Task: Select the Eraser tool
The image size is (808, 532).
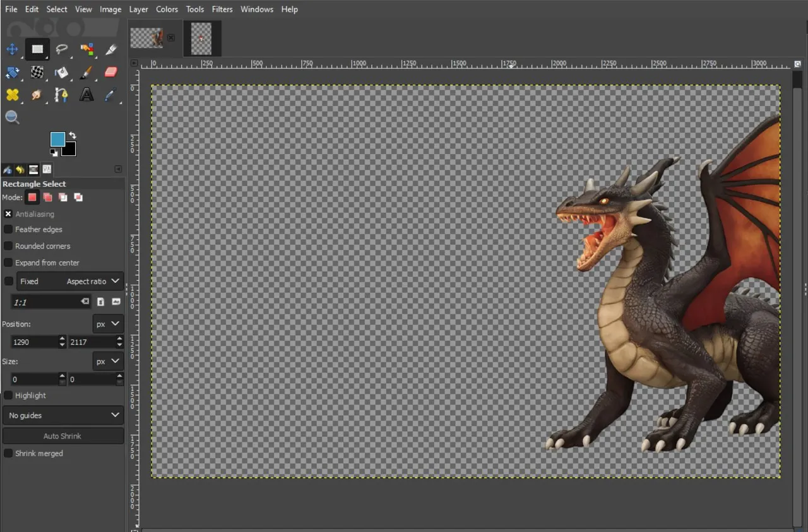Action: [111, 73]
